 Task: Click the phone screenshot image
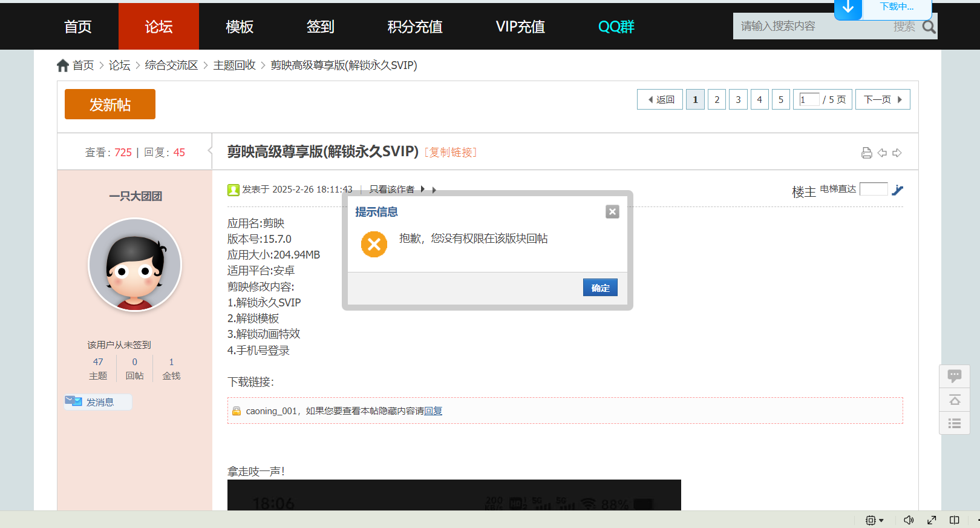454,495
